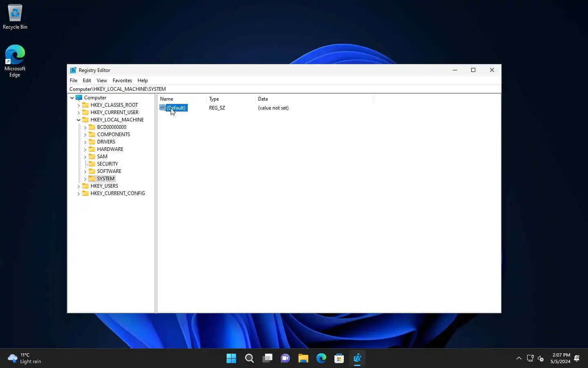Select the HKEY_CURRENT_USER label
Screen dimensions: 588x368
click(x=114, y=112)
